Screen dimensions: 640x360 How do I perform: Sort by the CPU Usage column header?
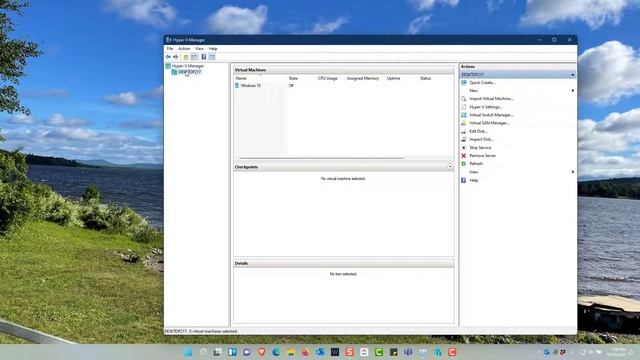click(x=328, y=78)
